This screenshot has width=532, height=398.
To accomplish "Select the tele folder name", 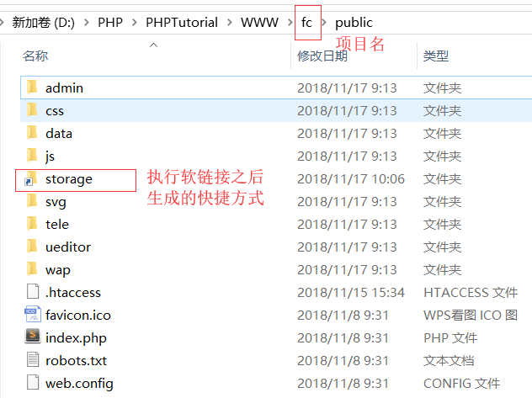I will pos(57,225).
